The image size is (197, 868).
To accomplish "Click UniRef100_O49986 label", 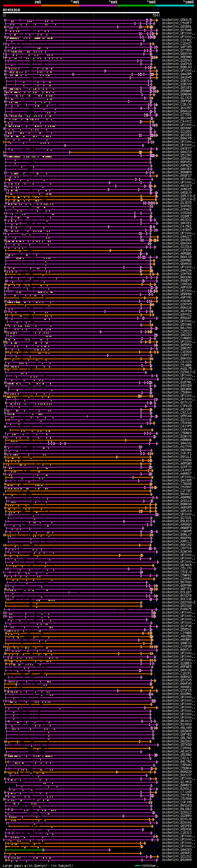I will (177, 450).
